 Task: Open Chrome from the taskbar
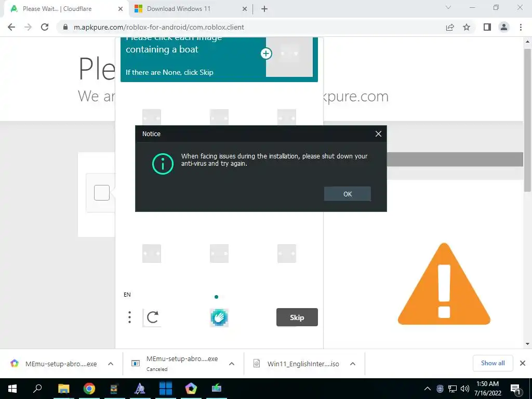point(89,389)
